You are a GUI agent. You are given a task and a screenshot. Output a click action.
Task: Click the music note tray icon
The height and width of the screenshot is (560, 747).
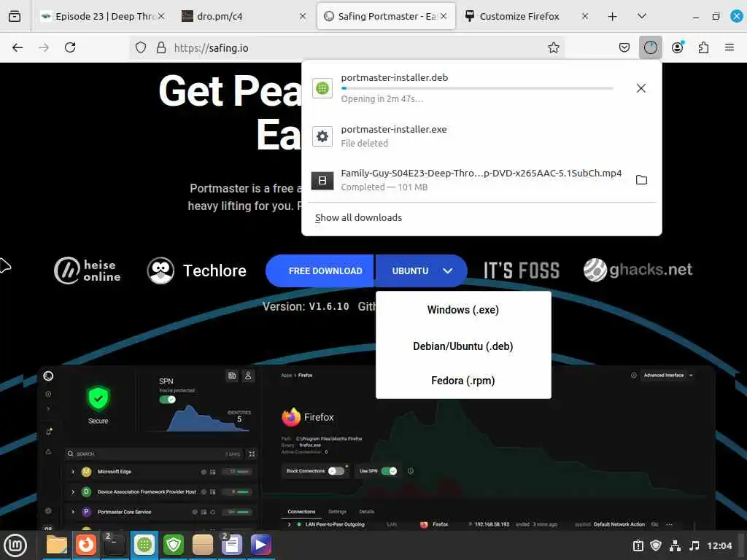694,545
